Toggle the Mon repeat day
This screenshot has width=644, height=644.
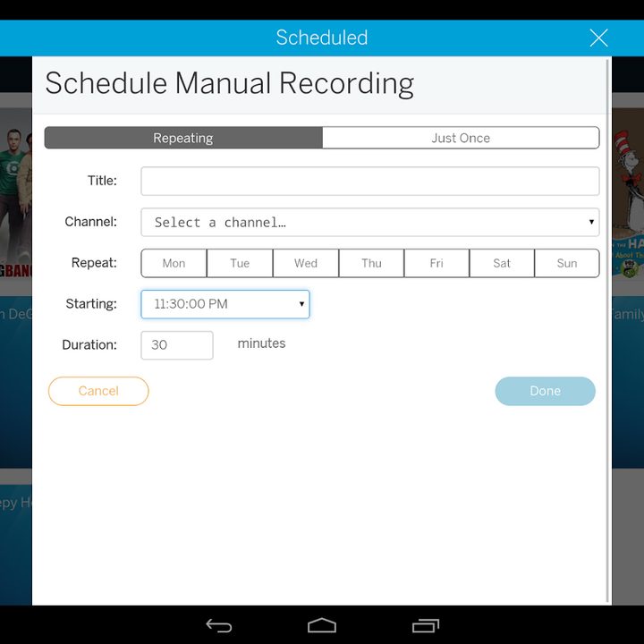pyautogui.click(x=174, y=263)
